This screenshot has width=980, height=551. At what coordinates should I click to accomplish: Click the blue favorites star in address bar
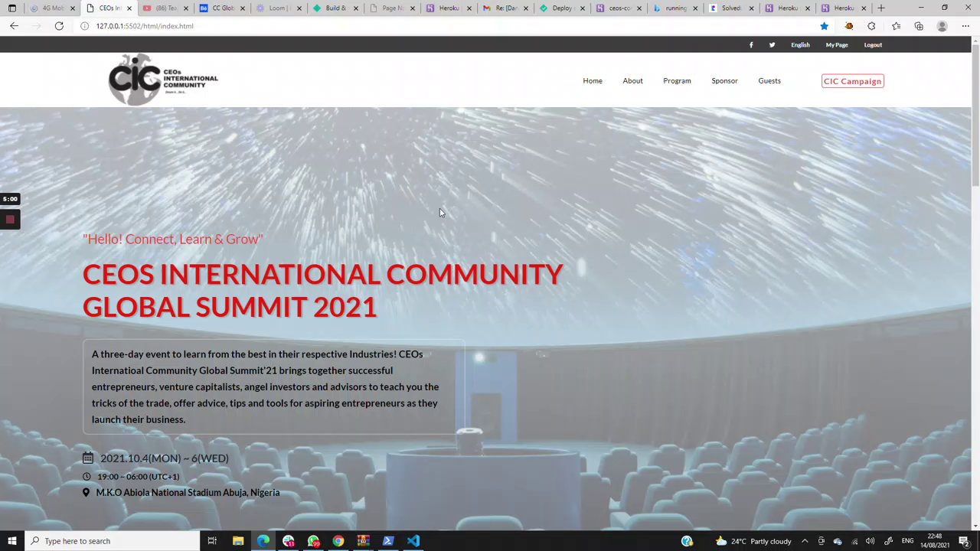[x=824, y=26]
